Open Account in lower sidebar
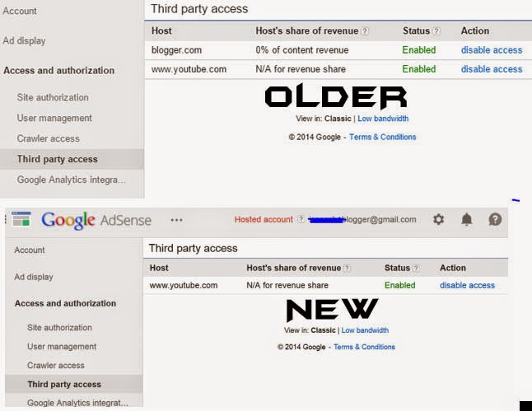This screenshot has height=411, width=532. pyautogui.click(x=30, y=250)
